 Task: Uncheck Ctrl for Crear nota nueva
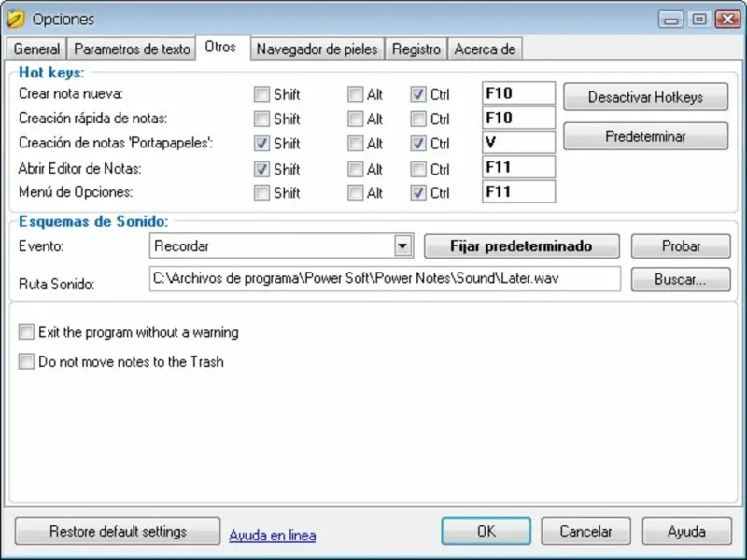click(x=417, y=94)
